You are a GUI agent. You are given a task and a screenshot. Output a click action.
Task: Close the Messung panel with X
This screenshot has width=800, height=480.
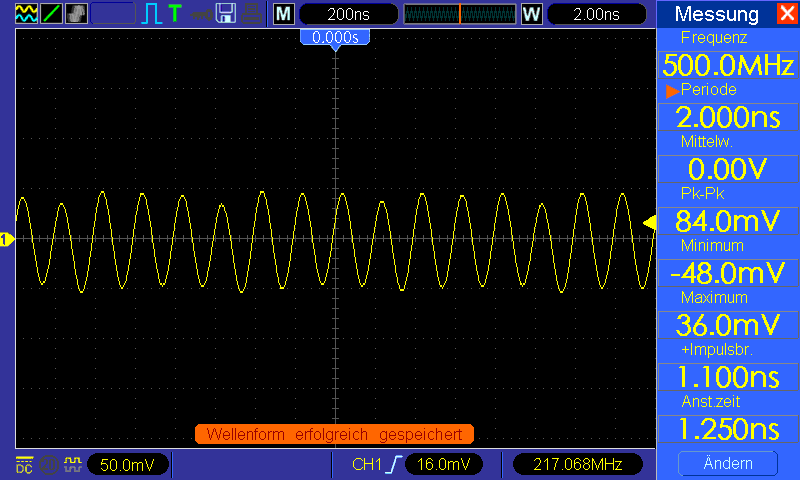tap(788, 13)
